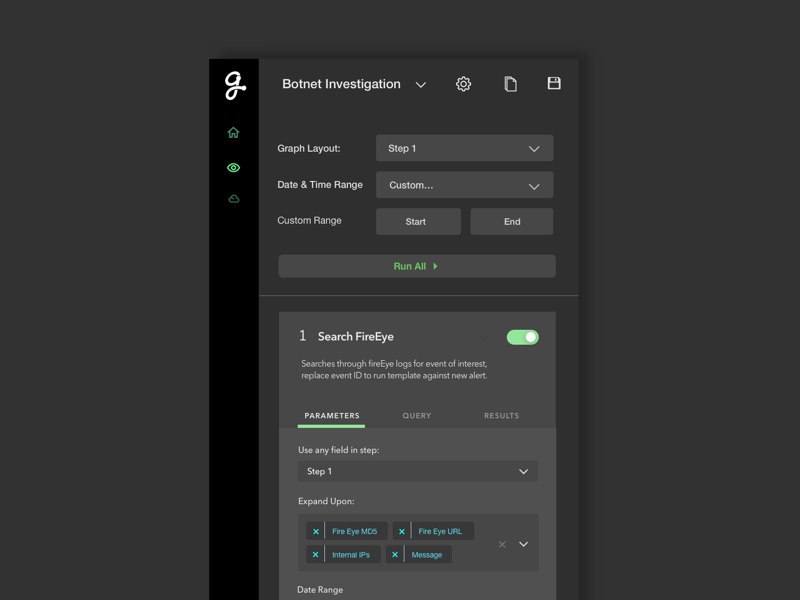Remove the Fire Eye MD5 tag

pos(316,531)
